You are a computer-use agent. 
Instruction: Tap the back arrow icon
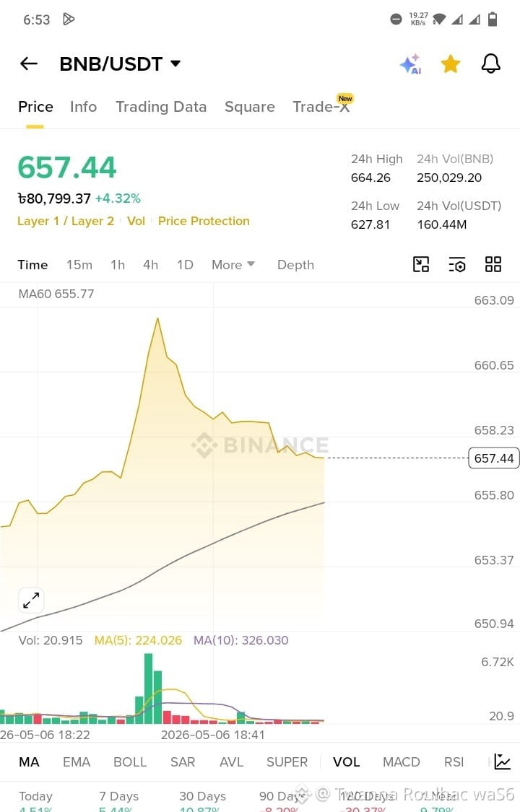pyautogui.click(x=29, y=64)
